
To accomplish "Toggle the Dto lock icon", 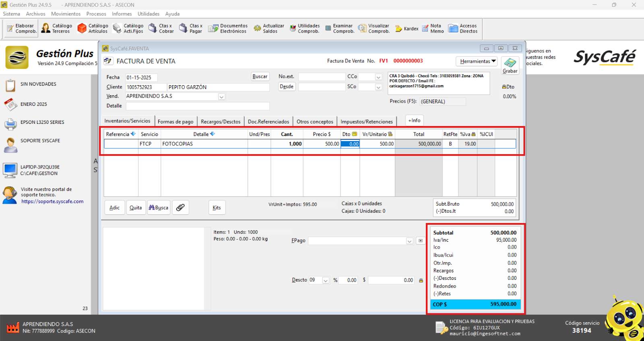I will click(x=504, y=87).
